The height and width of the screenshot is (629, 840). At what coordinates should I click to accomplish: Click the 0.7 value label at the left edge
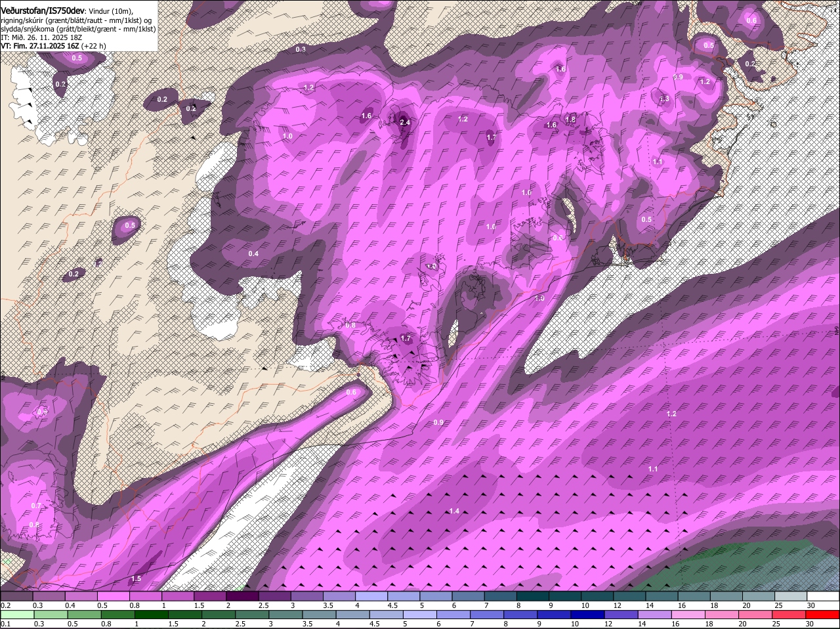point(36,506)
